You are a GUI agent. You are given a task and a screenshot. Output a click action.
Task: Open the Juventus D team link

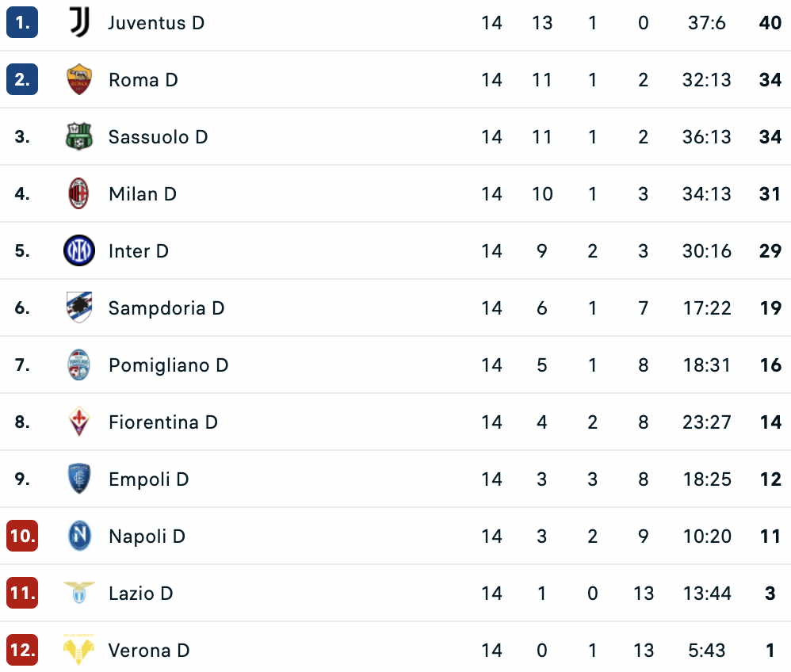coord(156,23)
